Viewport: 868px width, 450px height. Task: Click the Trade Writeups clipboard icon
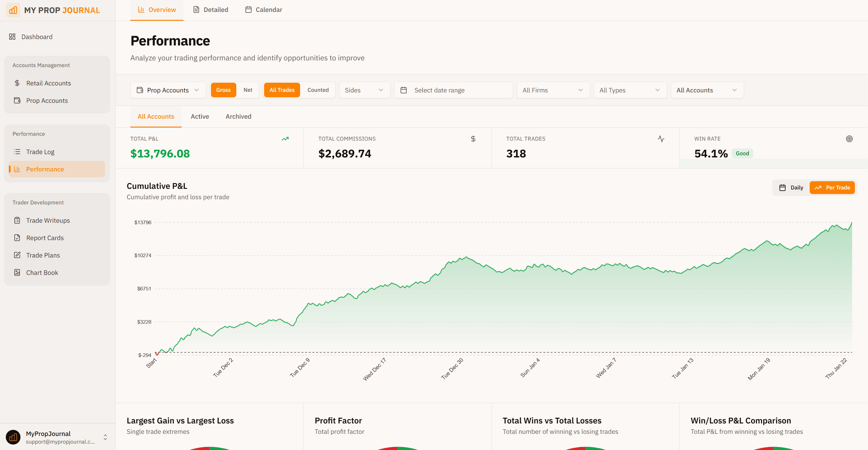[17, 220]
